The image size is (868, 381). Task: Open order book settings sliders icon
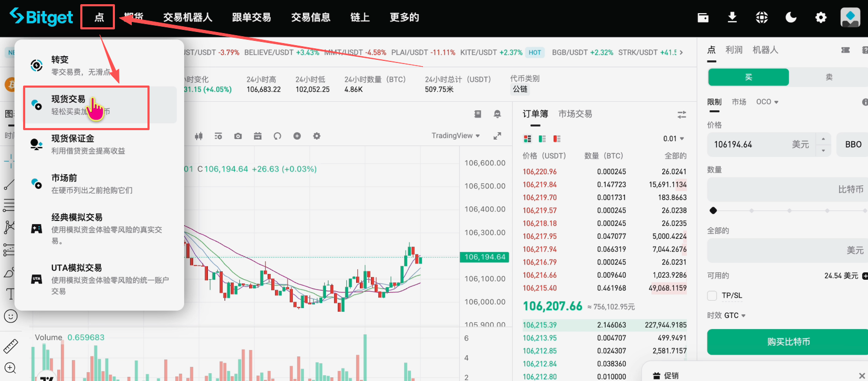(682, 114)
